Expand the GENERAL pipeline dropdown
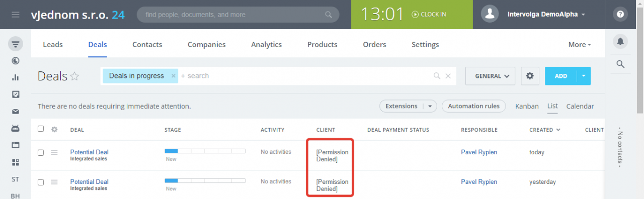Image resolution: width=644 pixels, height=199 pixels. click(x=490, y=76)
